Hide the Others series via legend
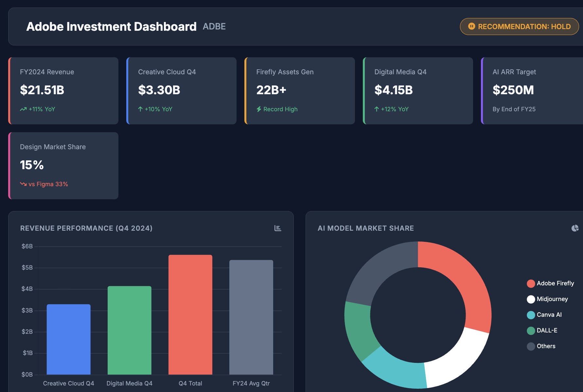The image size is (583, 392). [541, 346]
